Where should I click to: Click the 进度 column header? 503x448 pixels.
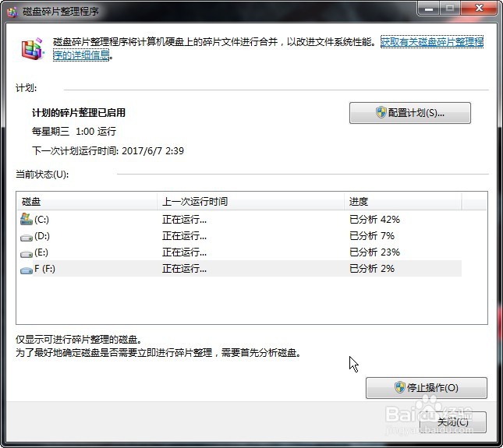403,201
